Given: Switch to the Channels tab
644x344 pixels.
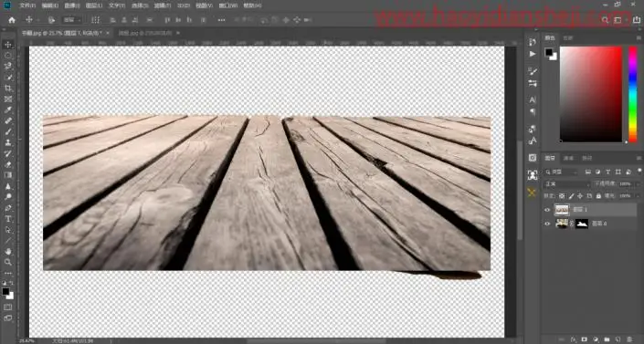Looking at the screenshot, I should point(568,158).
